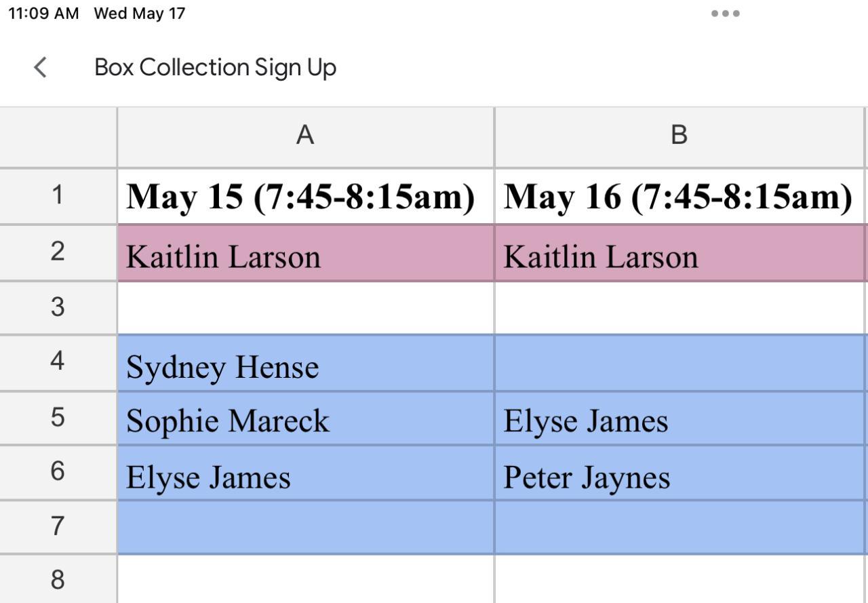Select the Sydney Hense cell
The width and height of the screenshot is (868, 603).
click(222, 366)
